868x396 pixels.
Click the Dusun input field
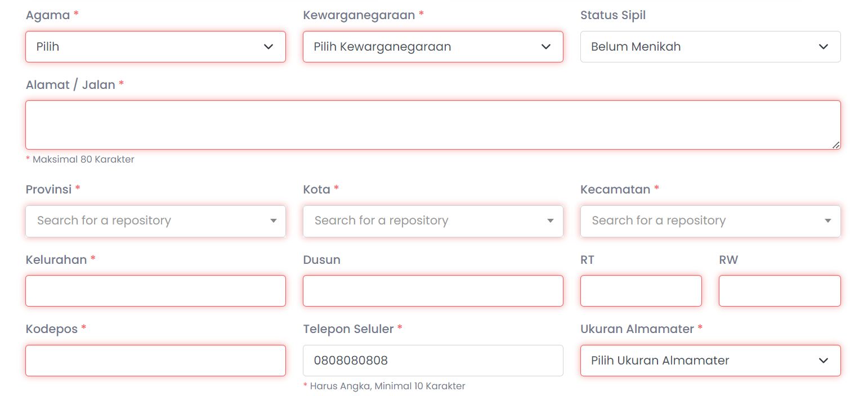[432, 291]
